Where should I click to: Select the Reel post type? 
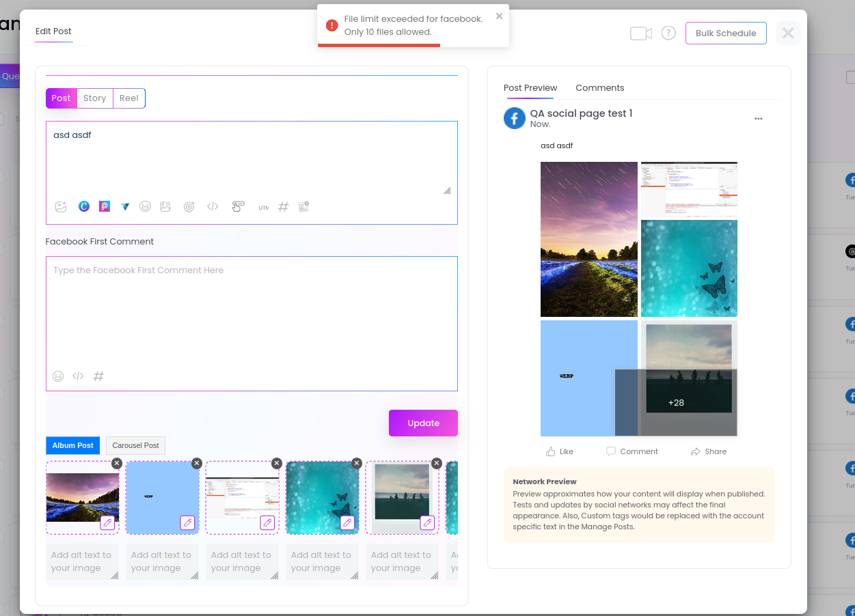click(128, 98)
